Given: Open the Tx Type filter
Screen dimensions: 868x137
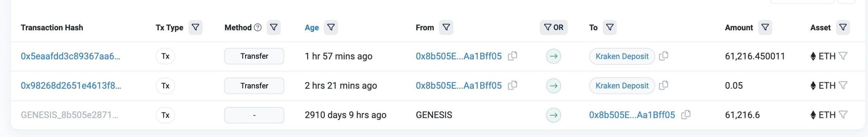Looking at the screenshot, I should 195,28.
